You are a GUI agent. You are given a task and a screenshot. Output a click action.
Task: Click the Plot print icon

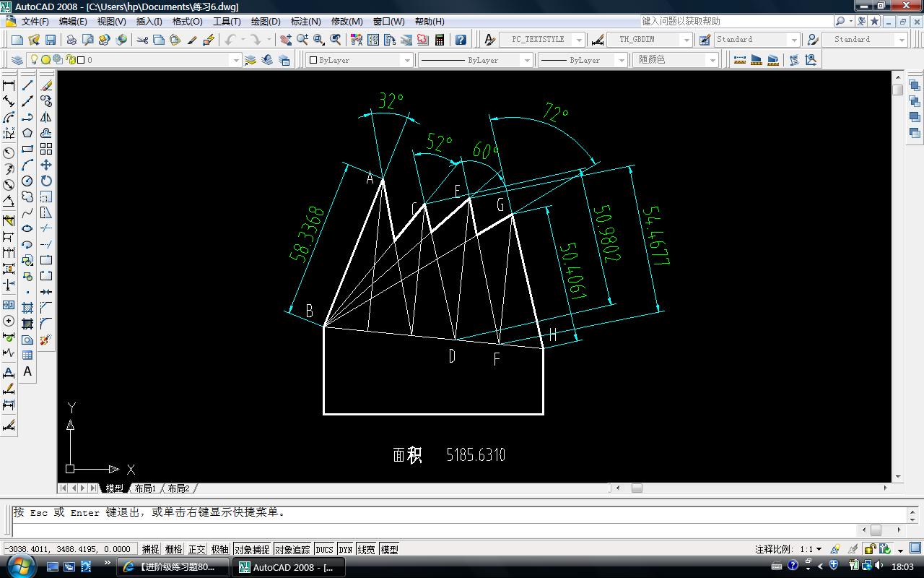pyautogui.click(x=71, y=40)
